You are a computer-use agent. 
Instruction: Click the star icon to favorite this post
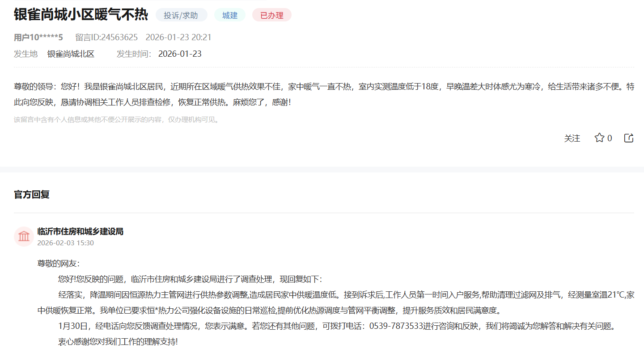(599, 138)
